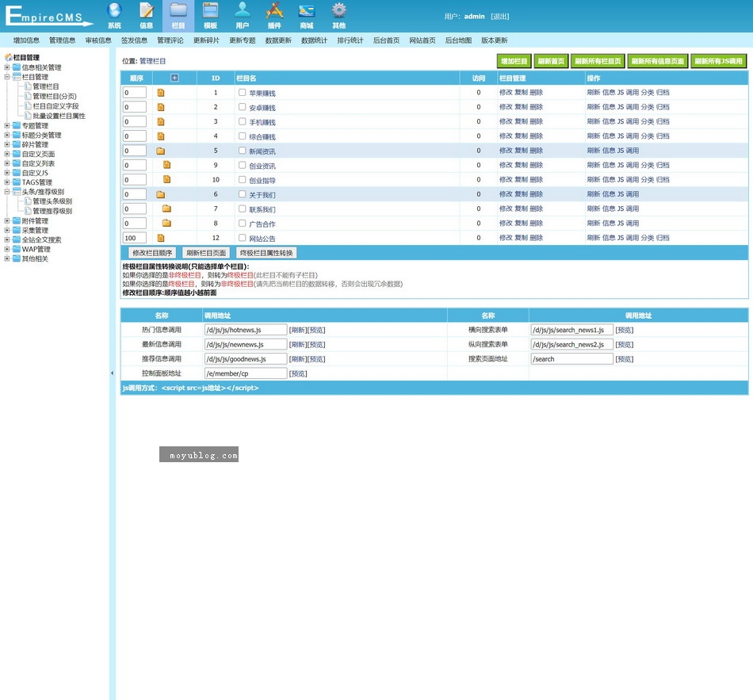
Task: Check the 安卓赚钱 checkbox
Action: (x=242, y=107)
